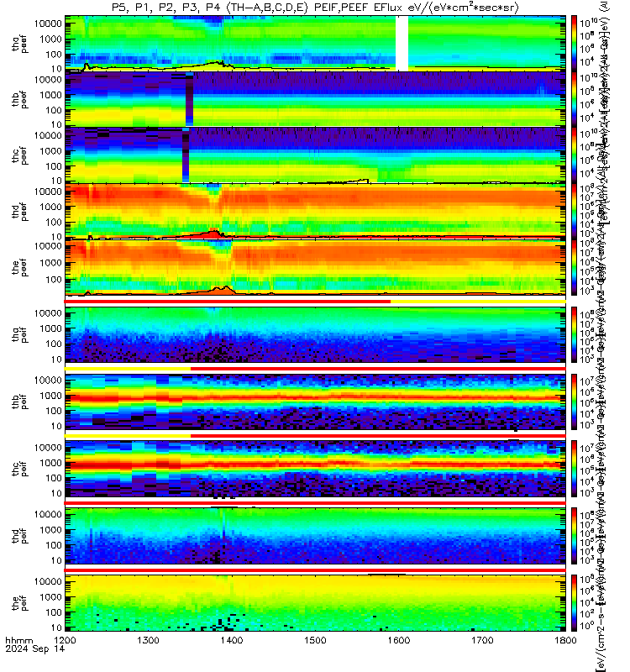Click the yellow status segment above thb peif panel
Viewport: 630px width, 672px height.
[x=128, y=369]
